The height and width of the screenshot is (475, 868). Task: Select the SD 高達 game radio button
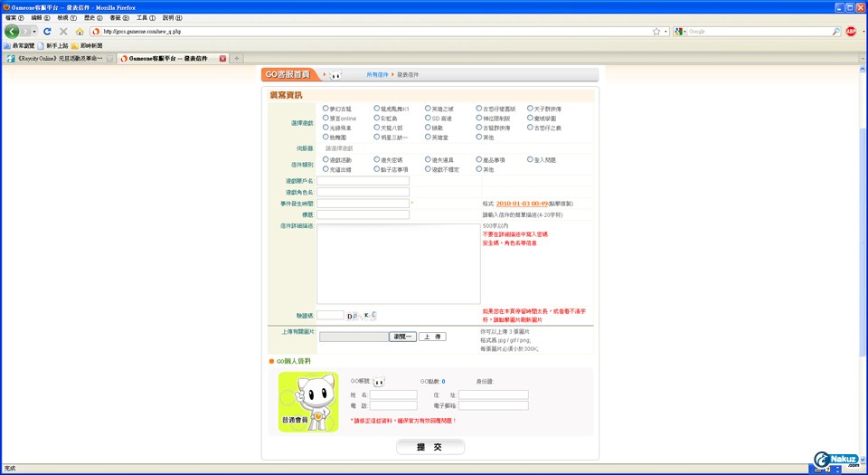428,118
